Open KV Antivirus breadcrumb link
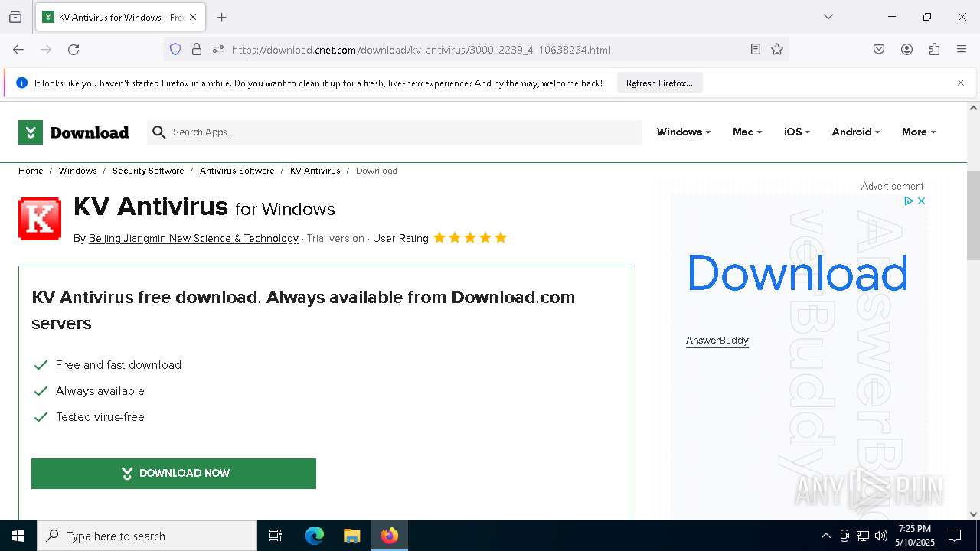Viewport: 980px width, 551px height. [315, 171]
